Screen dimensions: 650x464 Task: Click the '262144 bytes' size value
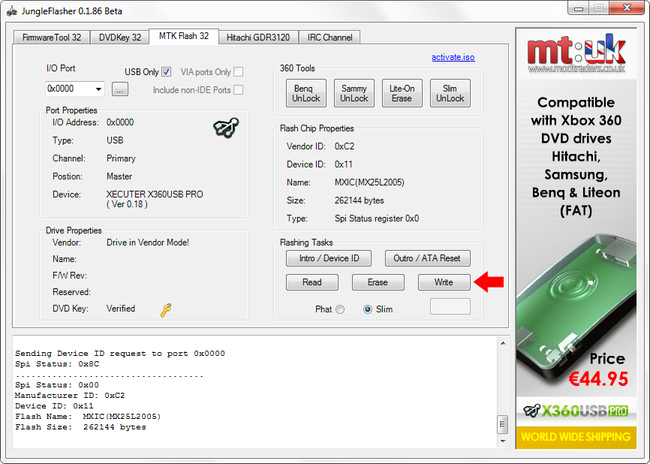(x=359, y=201)
